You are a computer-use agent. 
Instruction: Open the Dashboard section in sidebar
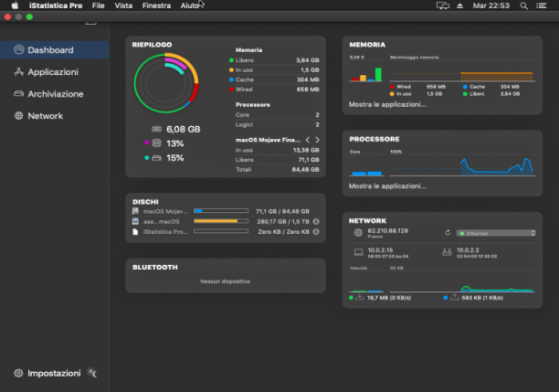click(x=54, y=50)
